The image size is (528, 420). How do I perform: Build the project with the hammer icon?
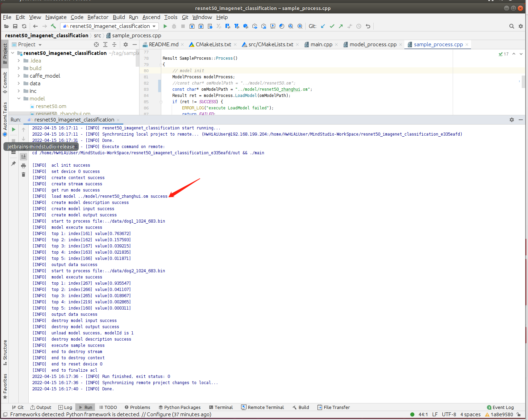tap(53, 26)
